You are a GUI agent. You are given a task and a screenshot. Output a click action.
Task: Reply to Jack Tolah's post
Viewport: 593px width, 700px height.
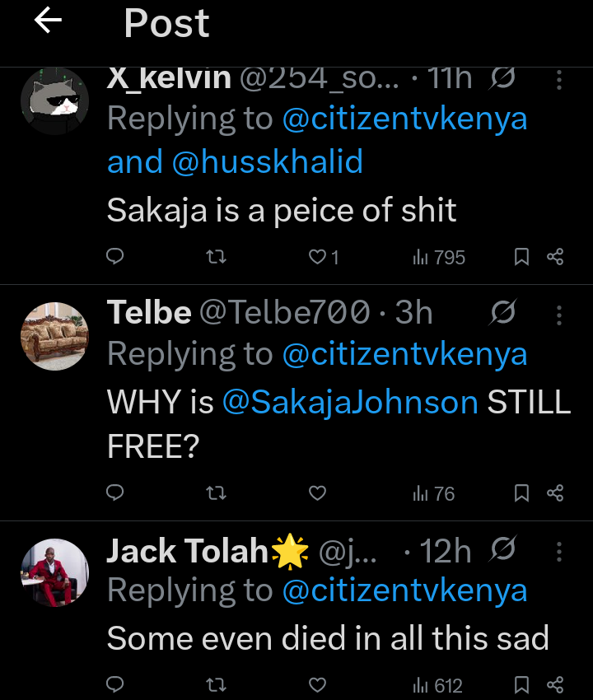click(116, 684)
